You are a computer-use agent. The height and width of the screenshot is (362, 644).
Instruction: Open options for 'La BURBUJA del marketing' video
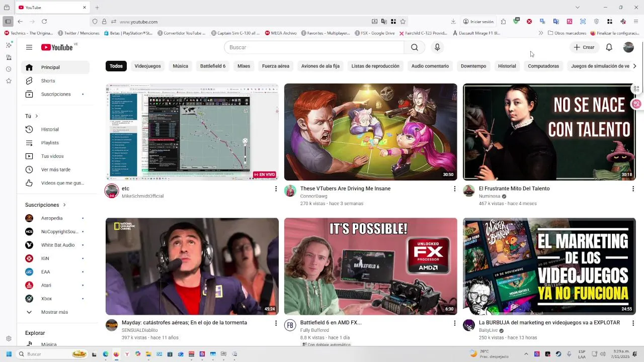(633, 323)
